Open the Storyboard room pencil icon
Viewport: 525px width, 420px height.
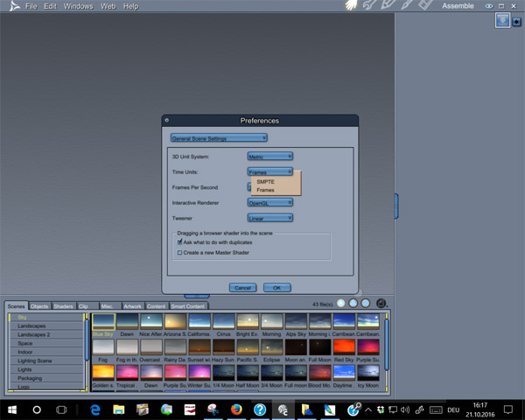[388, 5]
